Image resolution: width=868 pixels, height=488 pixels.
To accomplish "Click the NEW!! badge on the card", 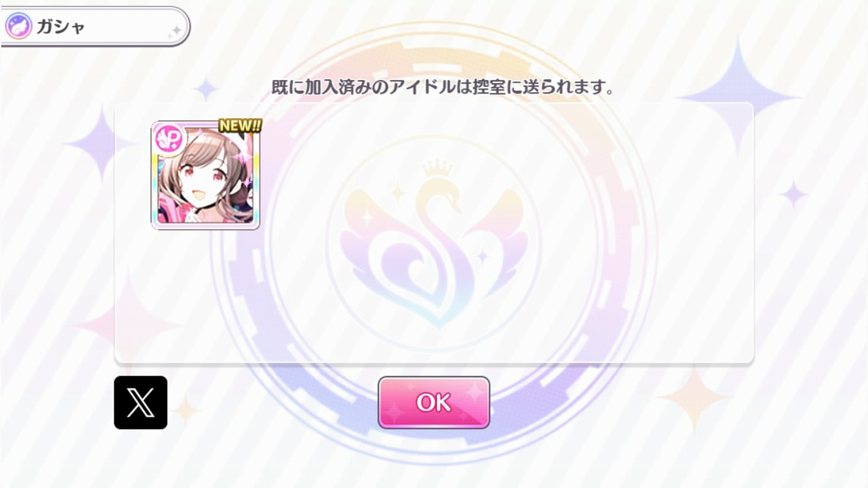I will point(240,126).
